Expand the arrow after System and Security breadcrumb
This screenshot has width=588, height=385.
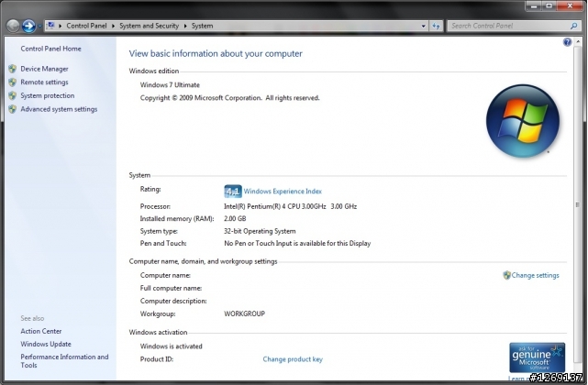[185, 26]
